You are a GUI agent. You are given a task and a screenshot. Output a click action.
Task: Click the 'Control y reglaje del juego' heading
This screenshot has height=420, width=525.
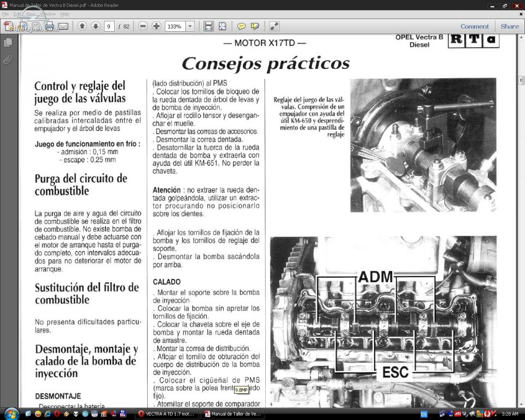(80, 92)
